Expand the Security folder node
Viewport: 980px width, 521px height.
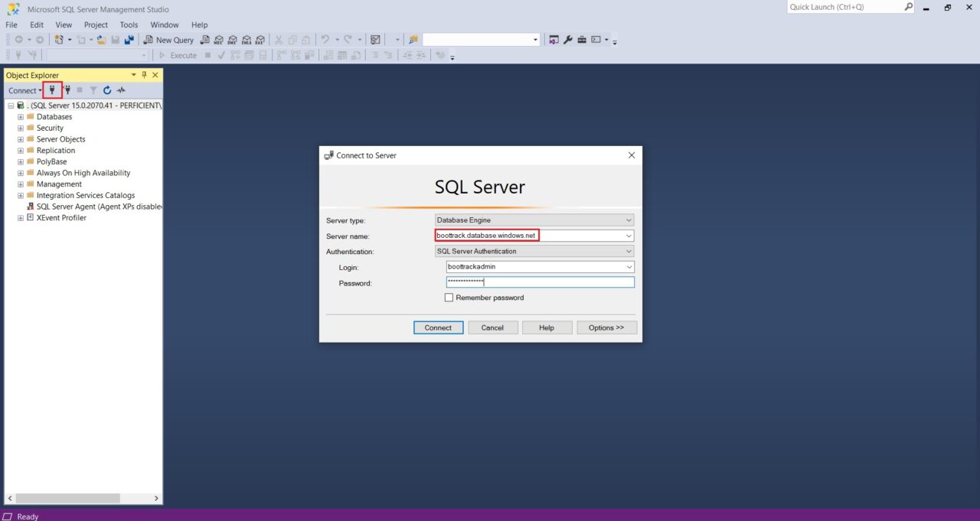(x=21, y=129)
